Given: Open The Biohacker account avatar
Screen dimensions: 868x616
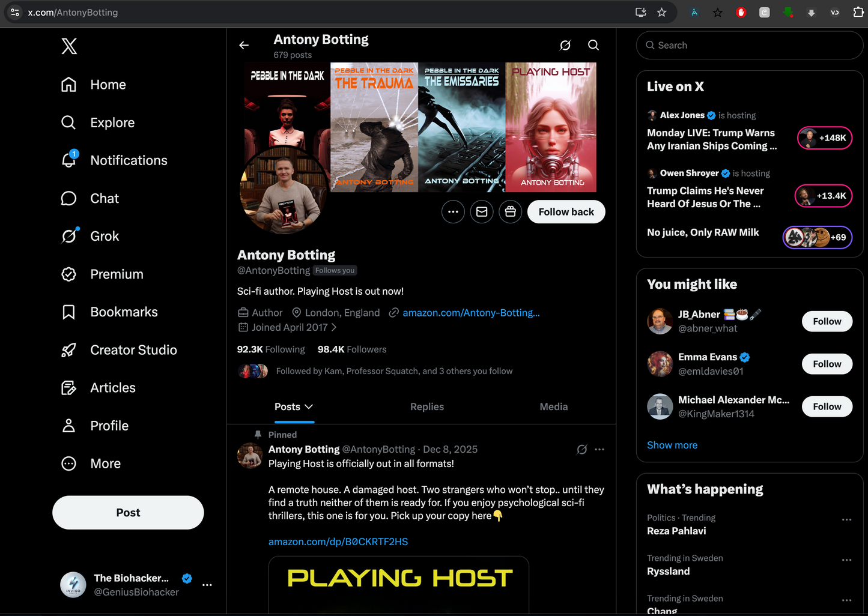Looking at the screenshot, I should point(73,585).
